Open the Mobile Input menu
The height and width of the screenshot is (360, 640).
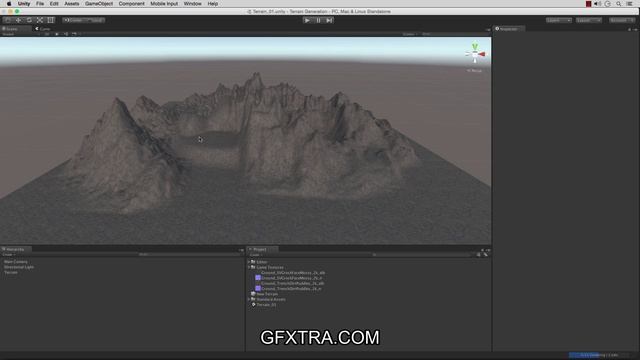(164, 4)
